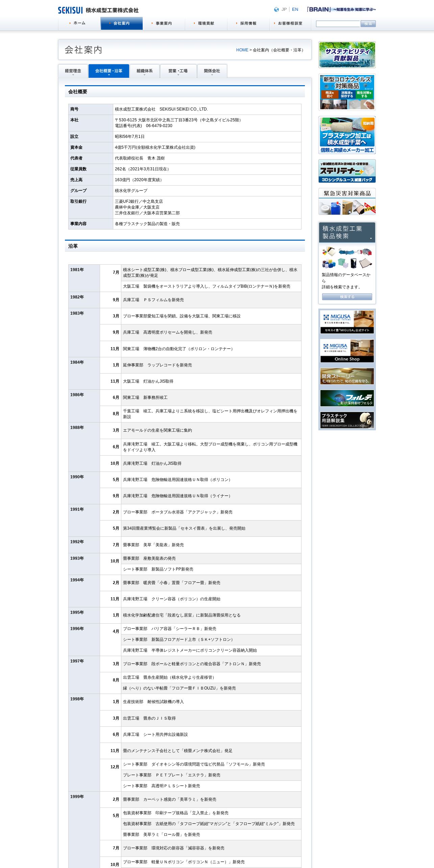Click the globe language icon
This screenshot has height=868, width=434.
(276, 9)
